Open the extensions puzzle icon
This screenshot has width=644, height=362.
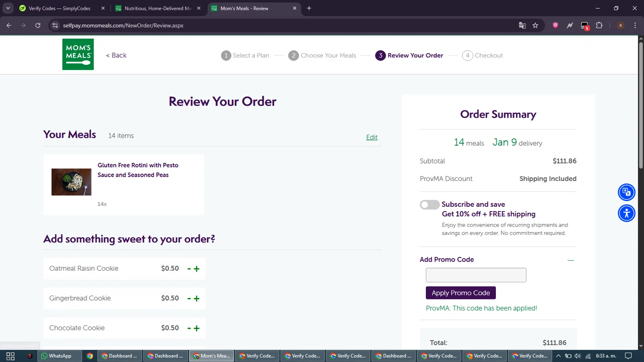[x=599, y=25]
